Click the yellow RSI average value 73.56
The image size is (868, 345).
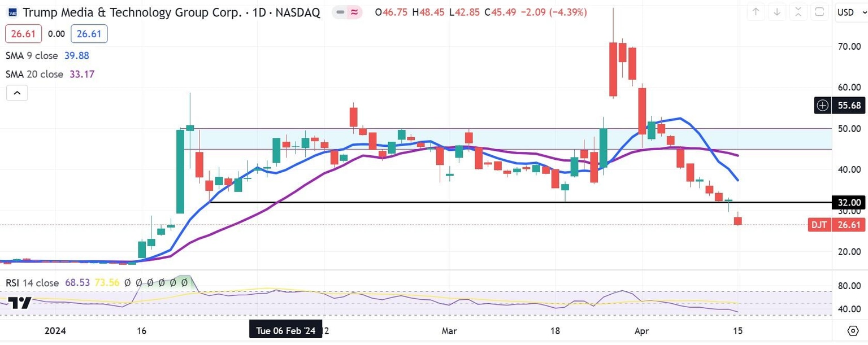(x=107, y=282)
